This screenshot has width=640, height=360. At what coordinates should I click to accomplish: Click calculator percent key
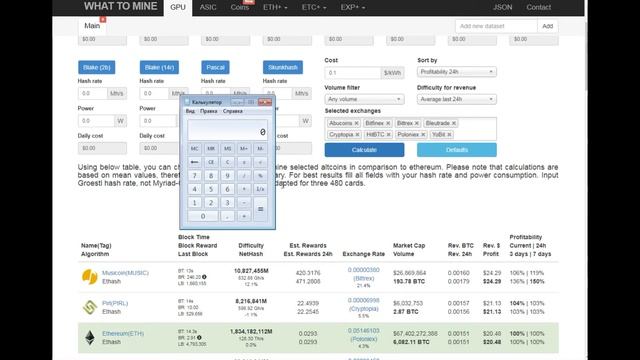click(260, 176)
